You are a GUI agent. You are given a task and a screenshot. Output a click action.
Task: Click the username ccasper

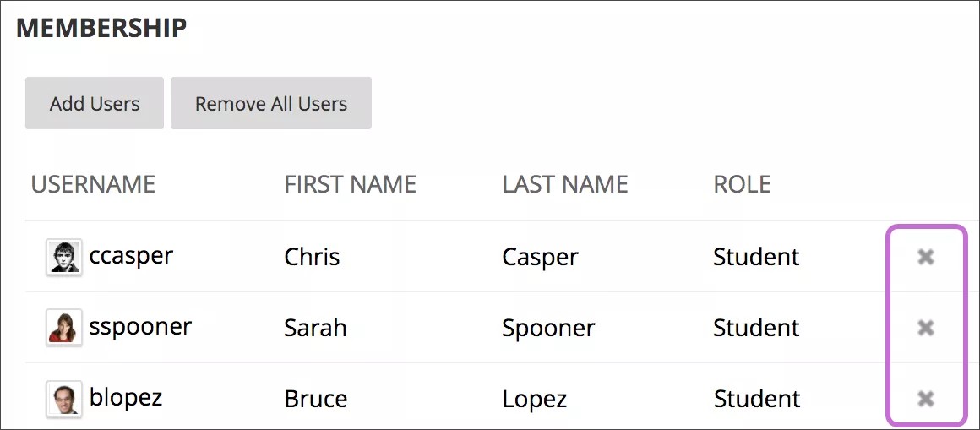pos(131,256)
